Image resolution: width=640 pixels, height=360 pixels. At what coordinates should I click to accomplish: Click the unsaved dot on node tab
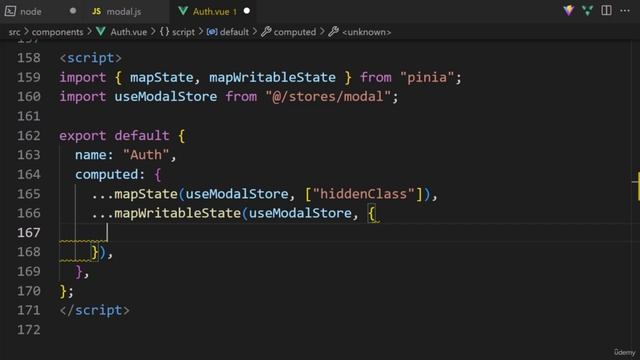click(x=73, y=11)
